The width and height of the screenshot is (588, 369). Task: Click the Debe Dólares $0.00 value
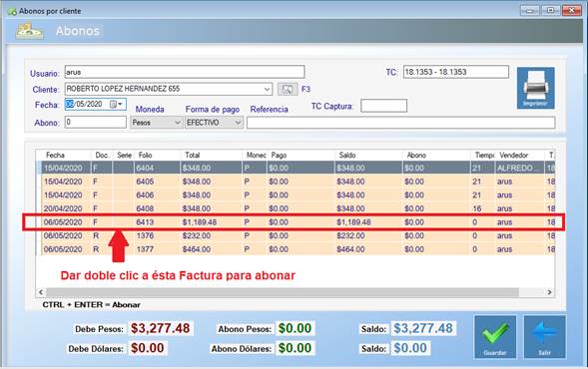click(x=148, y=348)
